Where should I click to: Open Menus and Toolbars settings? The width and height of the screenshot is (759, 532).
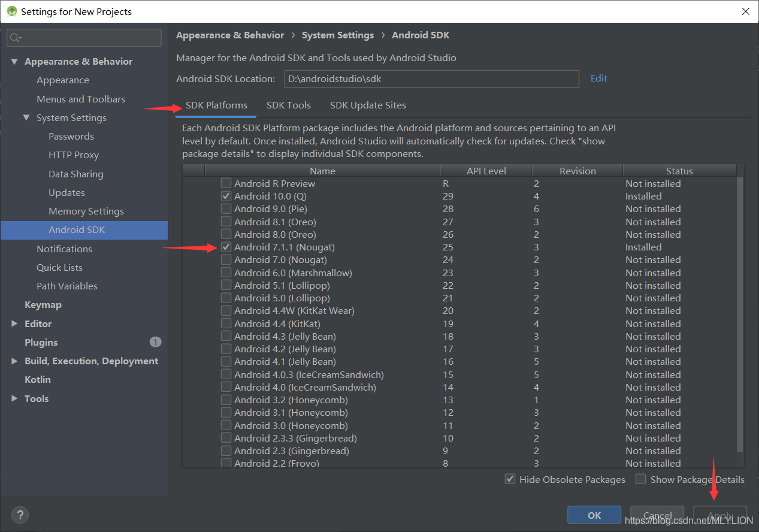(81, 99)
